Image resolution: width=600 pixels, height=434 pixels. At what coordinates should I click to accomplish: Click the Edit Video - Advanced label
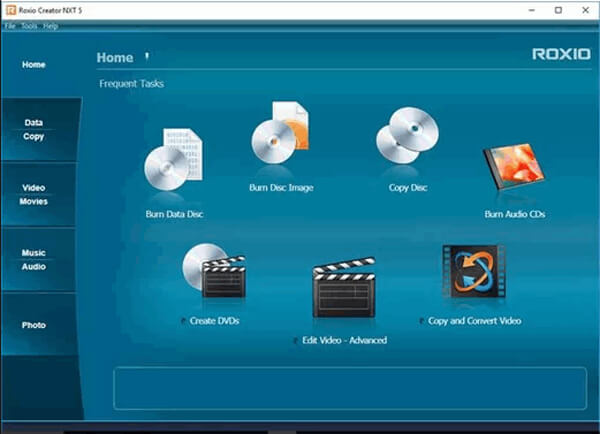point(344,340)
